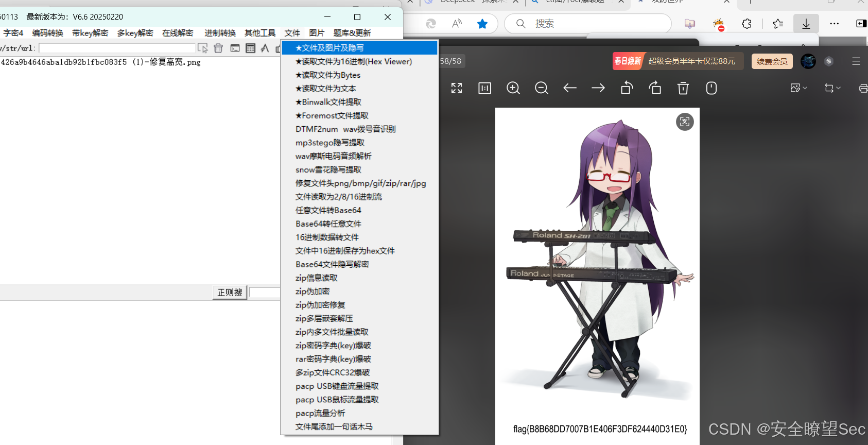Go to next image with the right arrow
868x445 pixels.
pyautogui.click(x=598, y=88)
